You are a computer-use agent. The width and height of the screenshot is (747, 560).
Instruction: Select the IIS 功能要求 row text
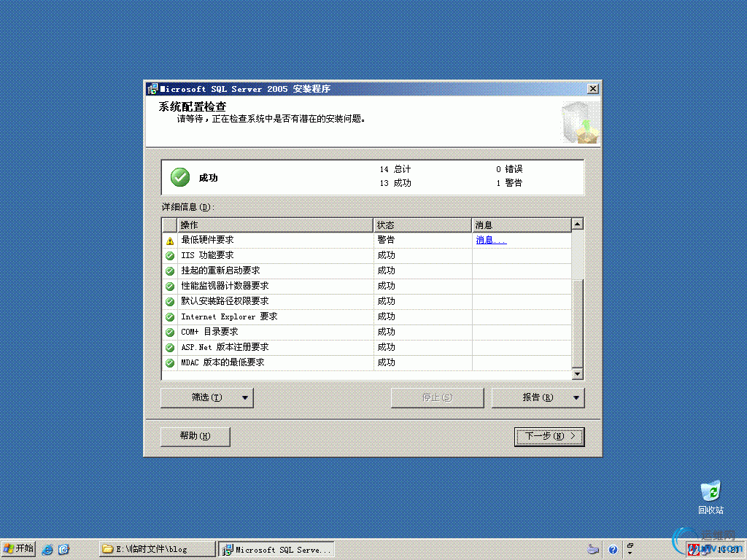click(x=207, y=255)
